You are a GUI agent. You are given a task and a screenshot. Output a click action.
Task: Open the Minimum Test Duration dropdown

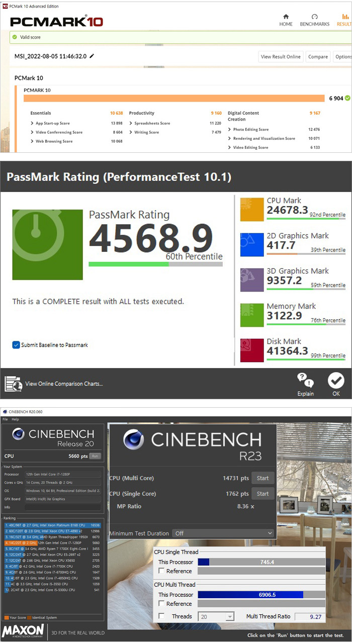(223, 533)
